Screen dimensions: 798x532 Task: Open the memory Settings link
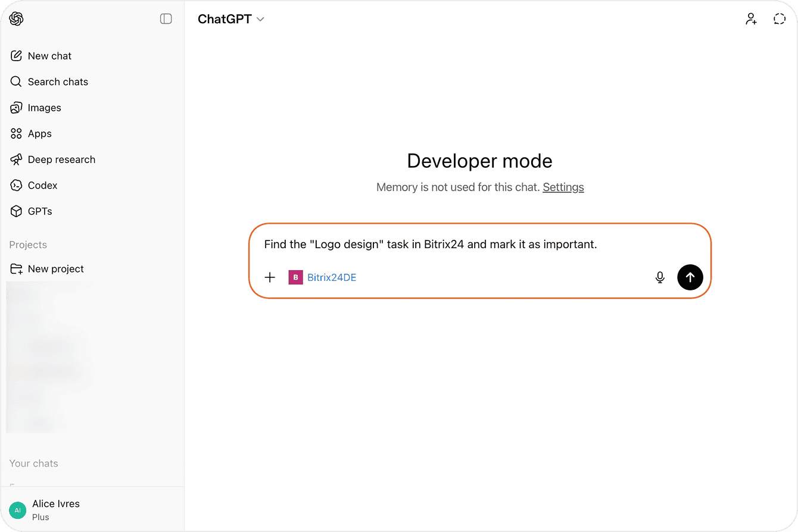pyautogui.click(x=563, y=187)
